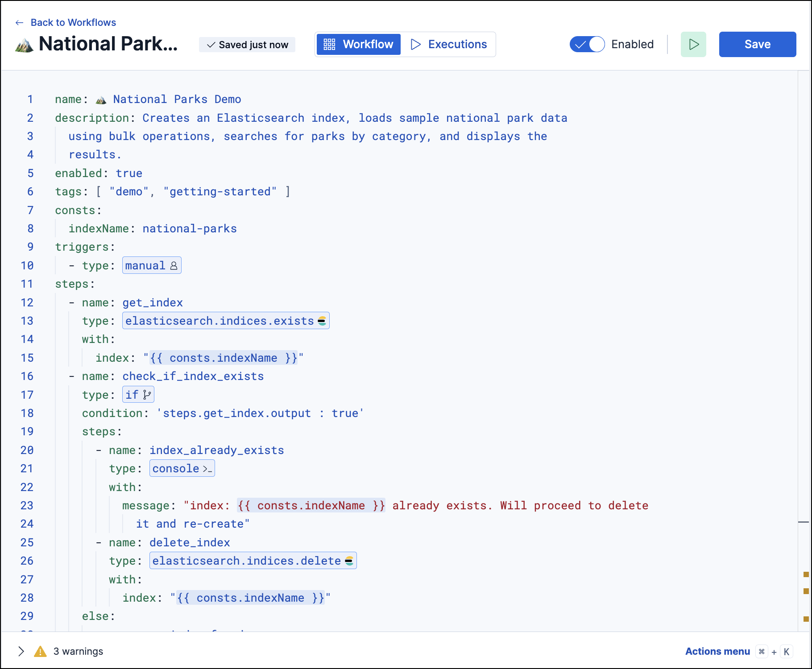
Task: Click the back arrow beside Back to Workflows
Action: [19, 22]
